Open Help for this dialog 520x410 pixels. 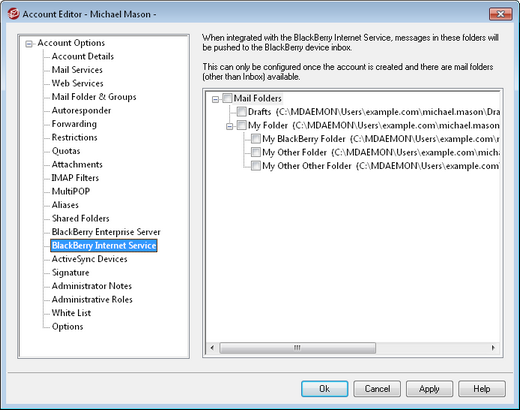[x=482, y=389]
